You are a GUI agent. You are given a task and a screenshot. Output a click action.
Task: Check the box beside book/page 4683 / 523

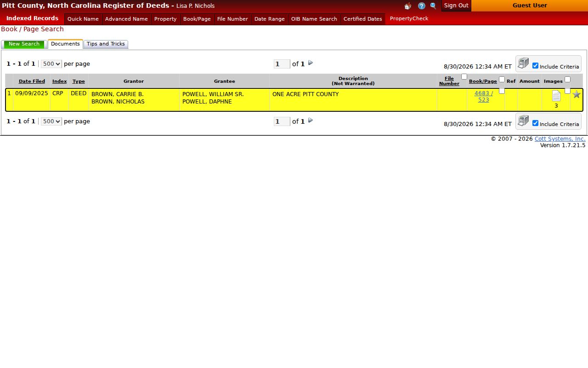pyautogui.click(x=502, y=91)
